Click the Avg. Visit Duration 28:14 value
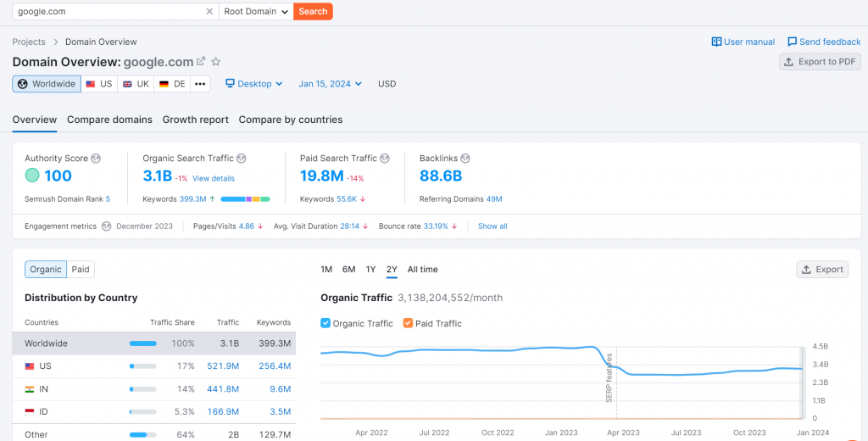The width and height of the screenshot is (868, 441). [x=350, y=226]
